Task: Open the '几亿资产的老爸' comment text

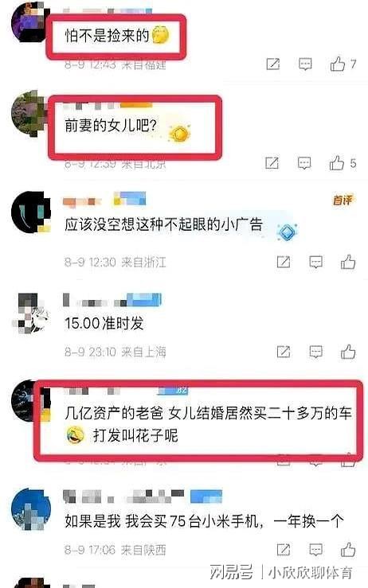Action: (x=208, y=424)
